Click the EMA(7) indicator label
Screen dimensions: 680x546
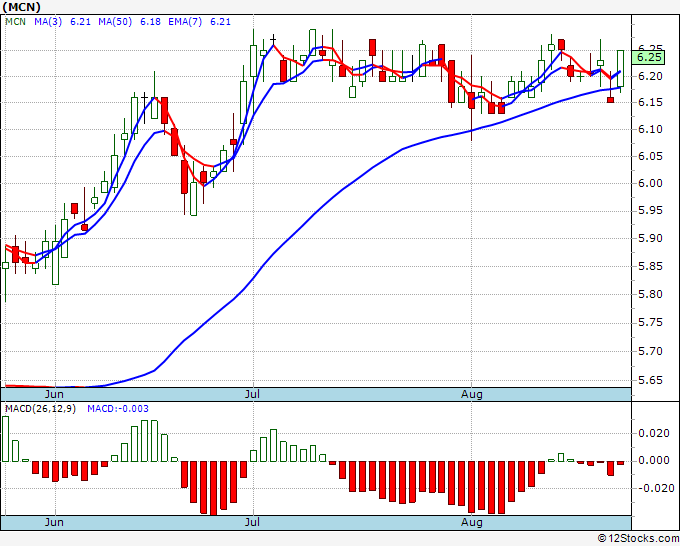185,22
